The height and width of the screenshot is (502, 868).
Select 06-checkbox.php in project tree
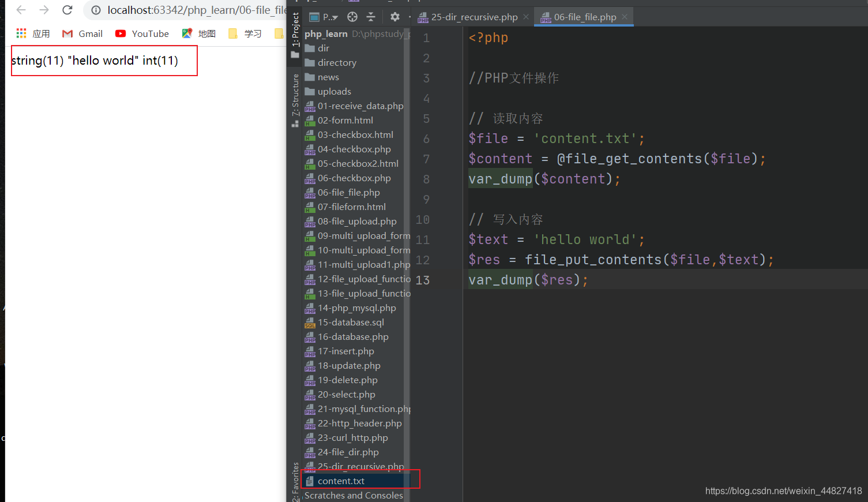pyautogui.click(x=348, y=178)
